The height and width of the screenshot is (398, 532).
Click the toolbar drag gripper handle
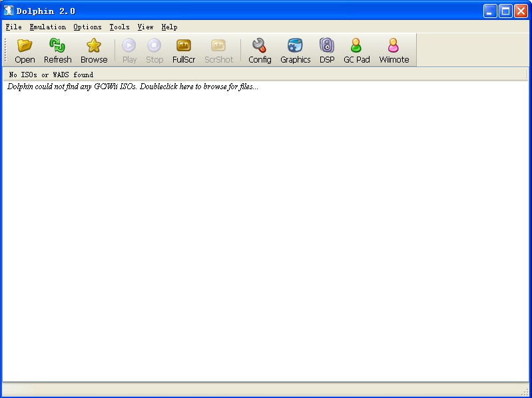[5, 50]
